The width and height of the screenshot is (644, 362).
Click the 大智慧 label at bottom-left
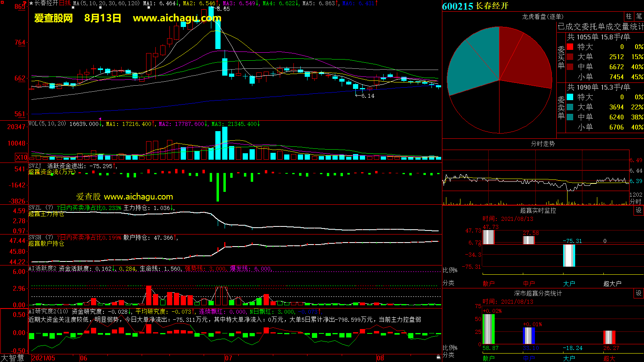12,358
